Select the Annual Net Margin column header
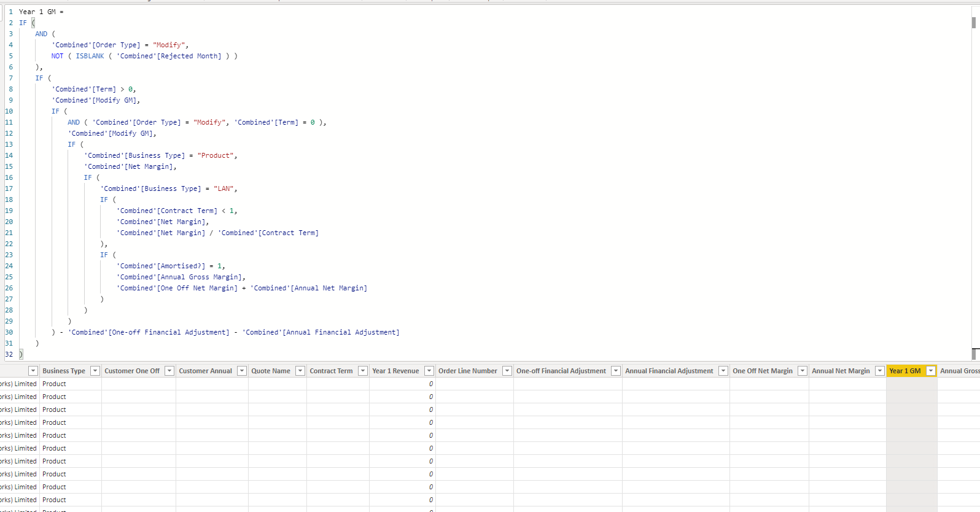The image size is (980, 512). tap(841, 371)
